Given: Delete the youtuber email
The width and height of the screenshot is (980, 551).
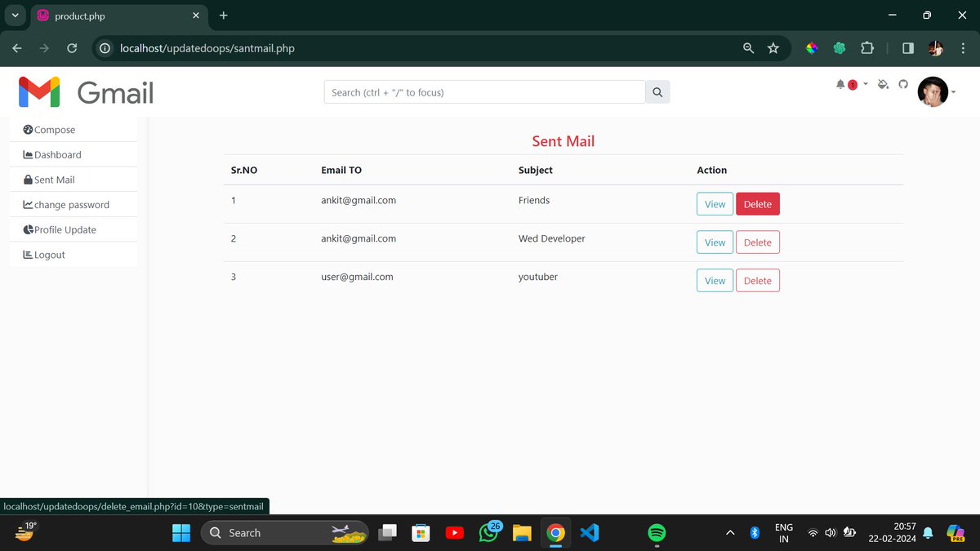Looking at the screenshot, I should (758, 281).
